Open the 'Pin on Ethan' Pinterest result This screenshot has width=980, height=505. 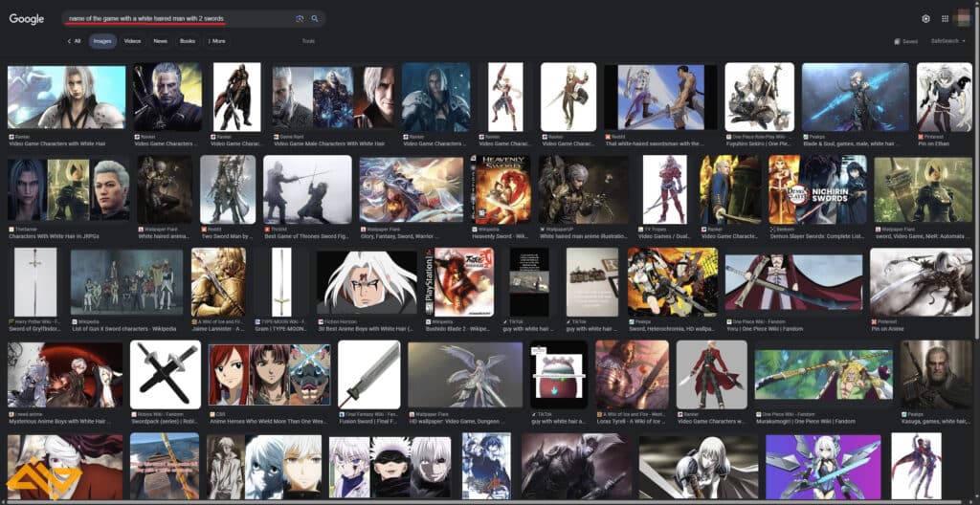(x=935, y=143)
